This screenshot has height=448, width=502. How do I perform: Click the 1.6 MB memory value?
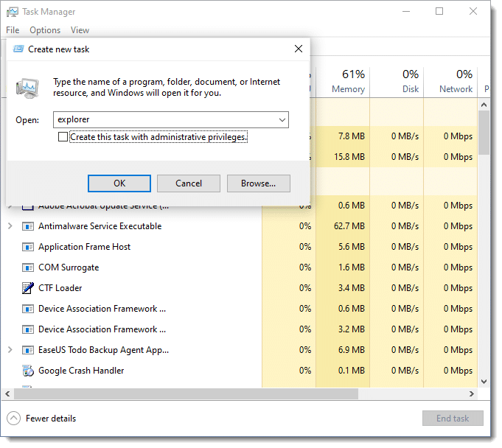click(352, 267)
